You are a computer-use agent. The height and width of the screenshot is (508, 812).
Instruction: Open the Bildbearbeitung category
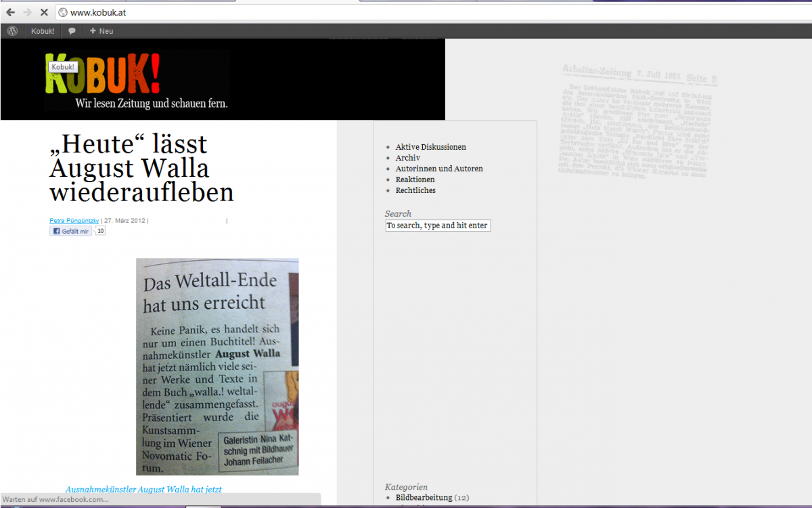click(424, 498)
